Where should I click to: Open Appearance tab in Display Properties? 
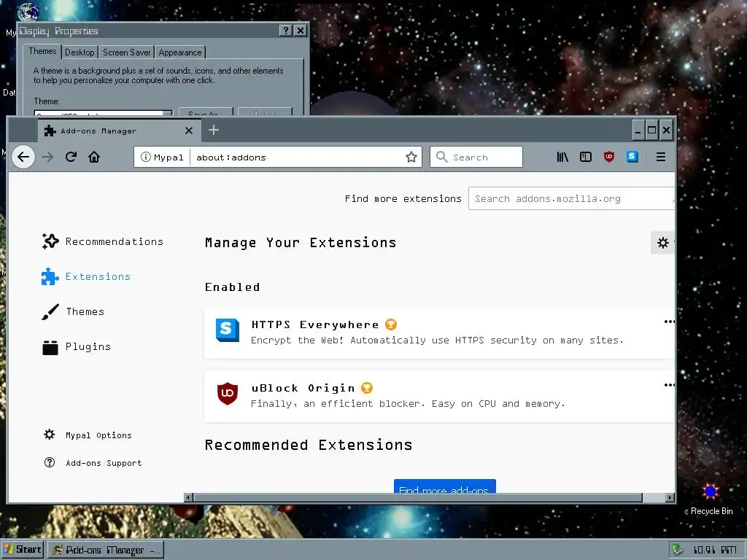pos(180,52)
